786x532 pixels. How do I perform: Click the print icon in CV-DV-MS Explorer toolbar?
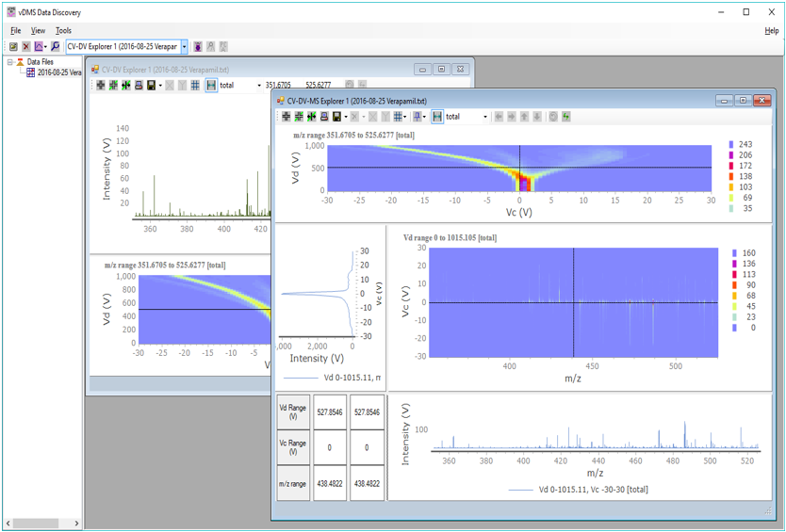324,116
